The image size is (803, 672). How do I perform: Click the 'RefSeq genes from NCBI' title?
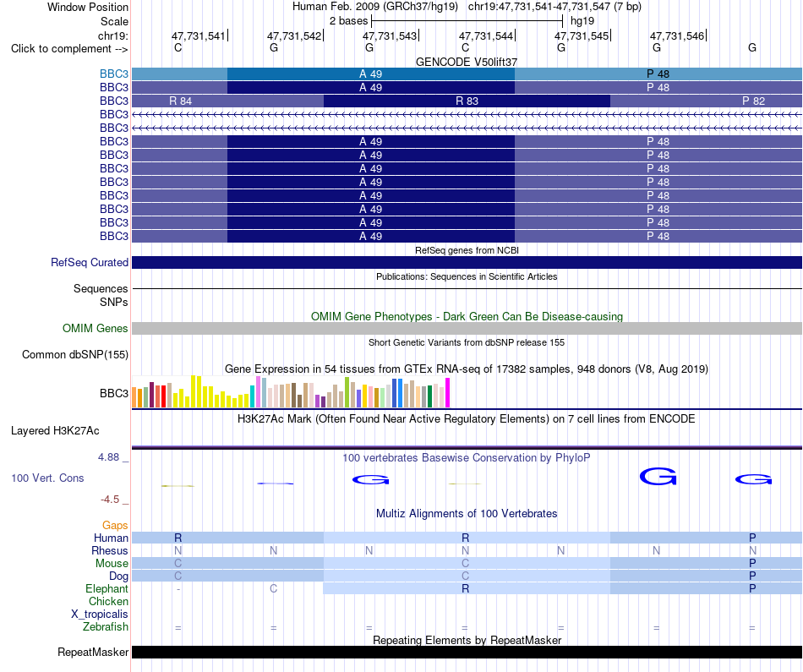point(467,250)
